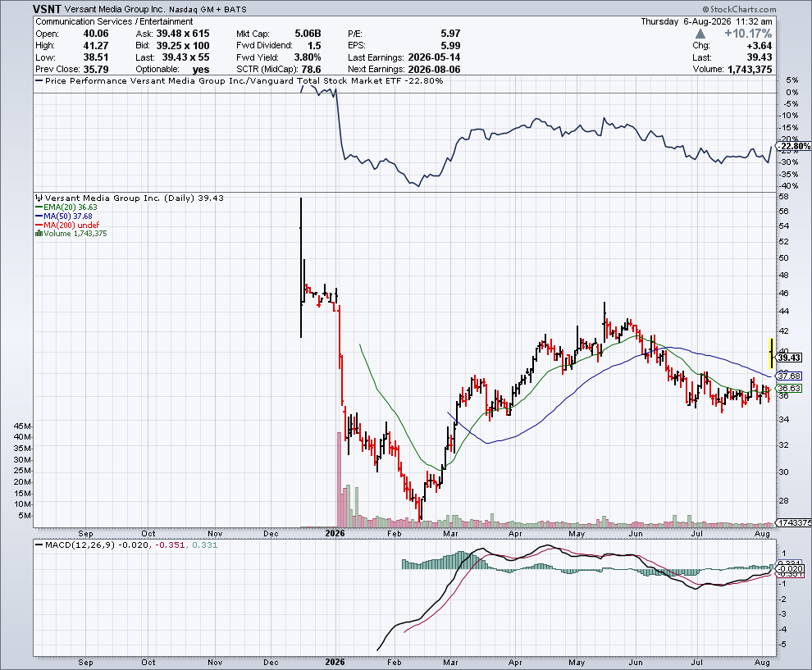
Task: Click the -22.80% performance axis tag
Action: point(795,146)
